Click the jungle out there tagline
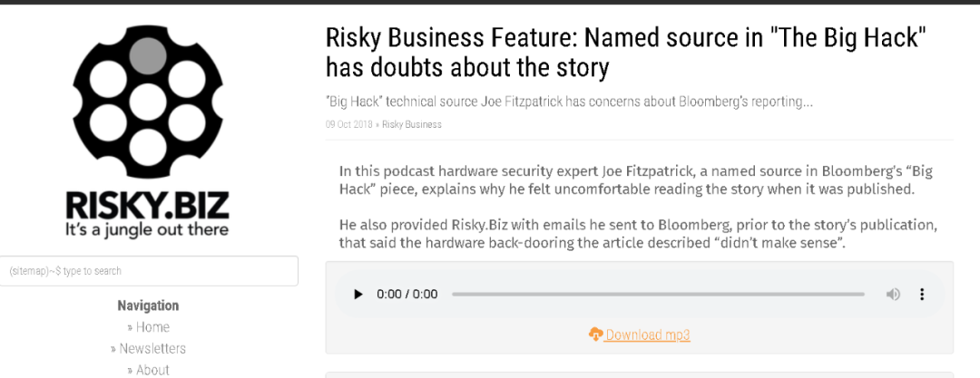Screen dimensions: 980x378 click(148, 229)
